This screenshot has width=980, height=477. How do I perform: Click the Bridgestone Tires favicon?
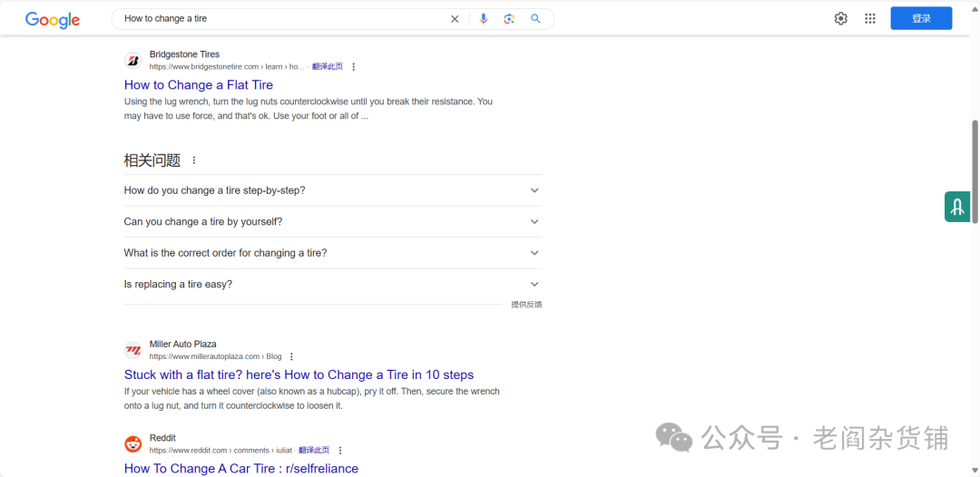(x=133, y=60)
